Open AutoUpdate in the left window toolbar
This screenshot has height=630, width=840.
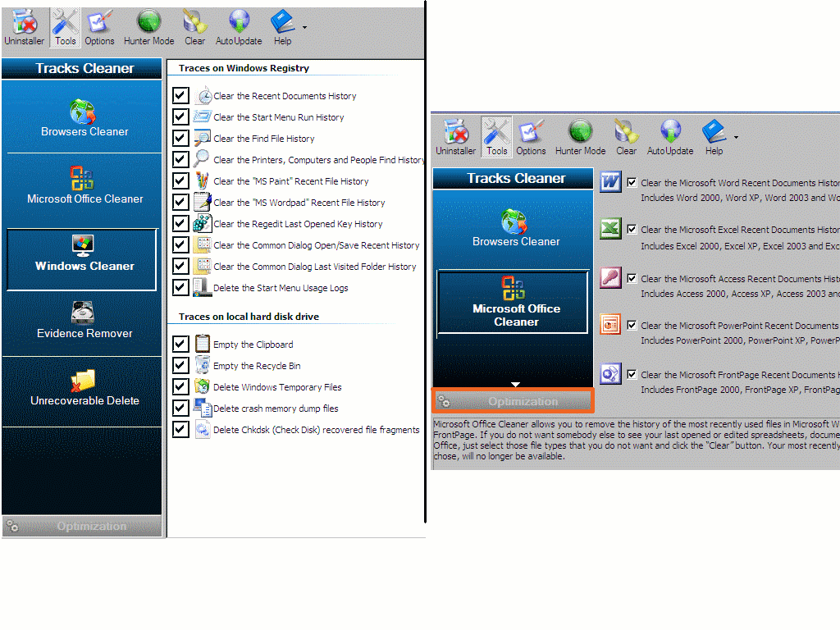point(239,28)
